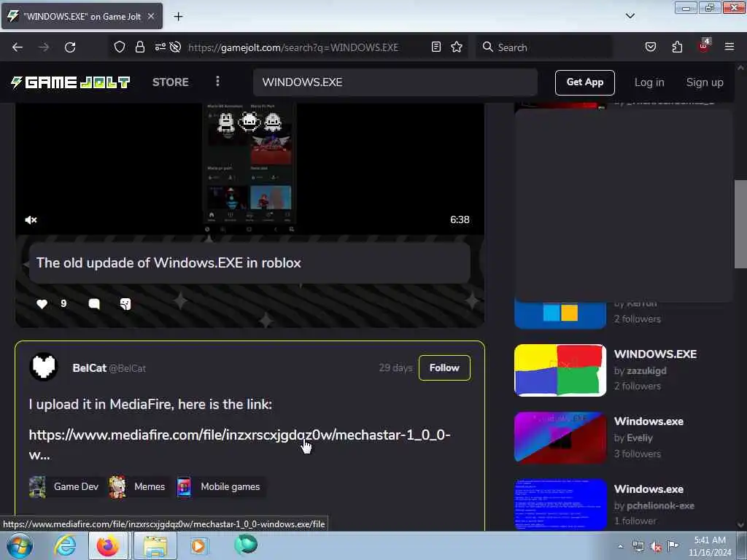Click the site security padlock icon
Image resolution: width=747 pixels, height=560 pixels.
139,47
